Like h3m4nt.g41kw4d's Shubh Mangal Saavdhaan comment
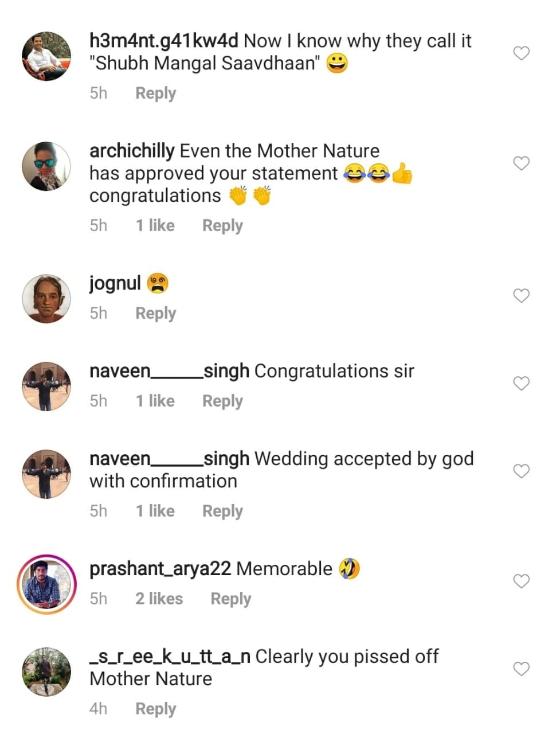The height and width of the screenshot is (734, 560). [521, 53]
